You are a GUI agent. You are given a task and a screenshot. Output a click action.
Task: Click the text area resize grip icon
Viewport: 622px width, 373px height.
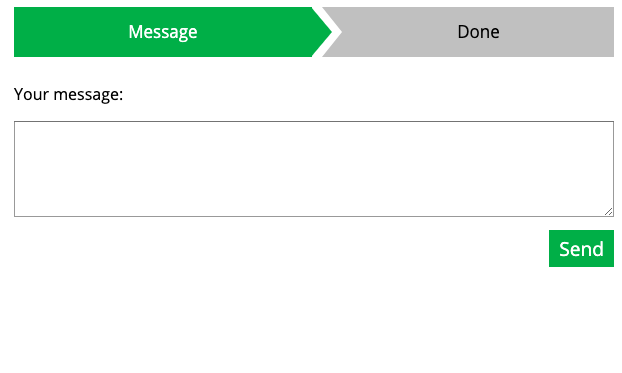point(609,211)
